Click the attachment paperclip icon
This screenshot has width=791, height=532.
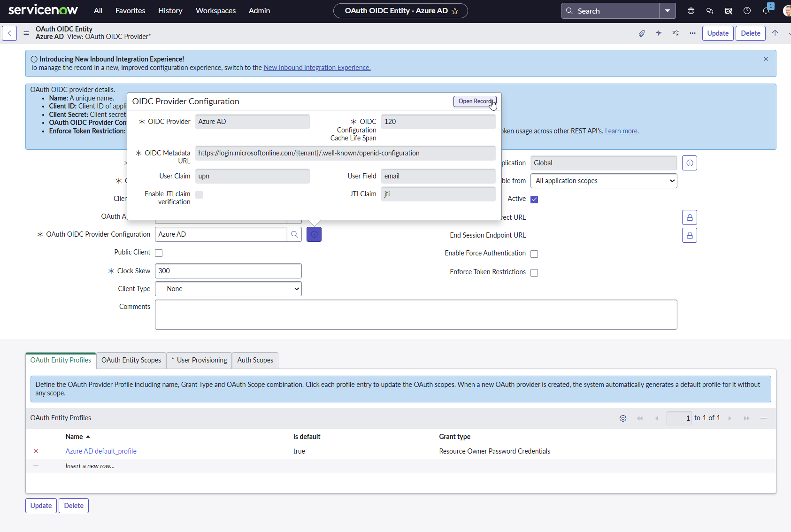[642, 33]
